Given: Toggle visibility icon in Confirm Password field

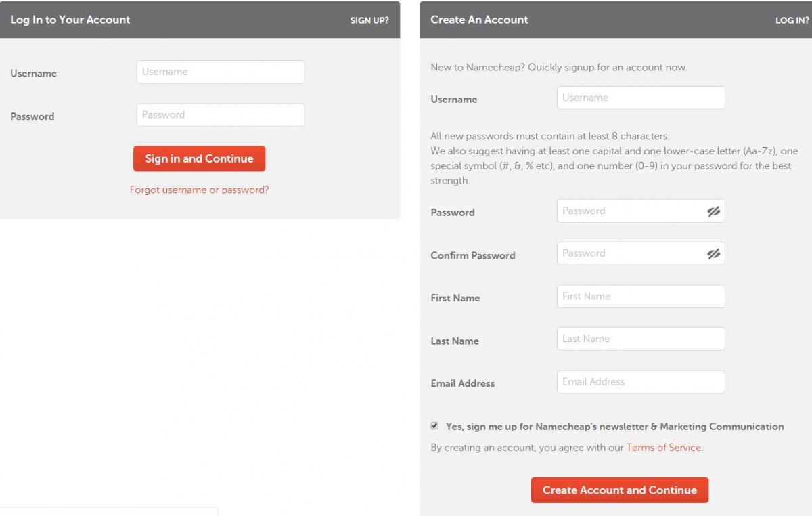Looking at the screenshot, I should pyautogui.click(x=713, y=254).
